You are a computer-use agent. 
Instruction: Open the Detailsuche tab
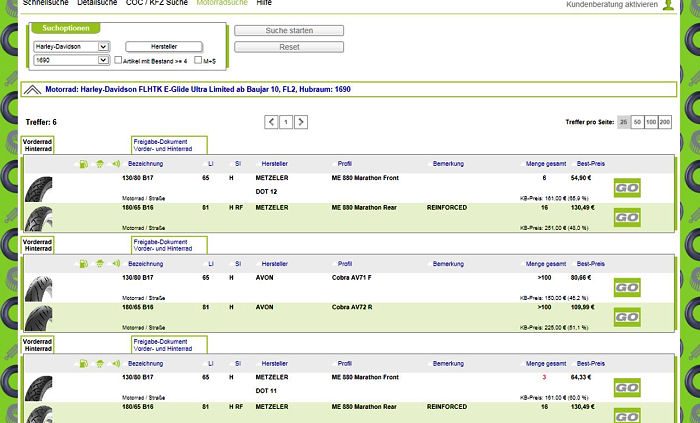tap(97, 3)
